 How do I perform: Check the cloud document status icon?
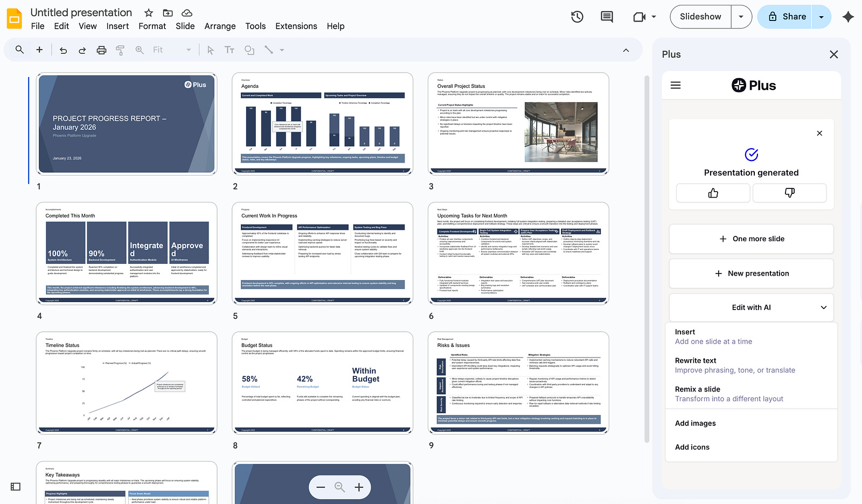pyautogui.click(x=187, y=13)
